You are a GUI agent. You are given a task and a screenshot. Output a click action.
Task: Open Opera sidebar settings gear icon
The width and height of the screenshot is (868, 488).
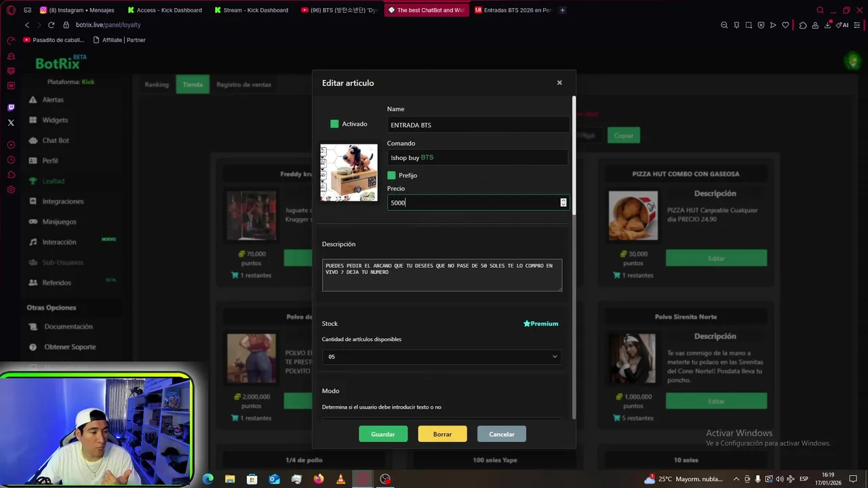[x=11, y=190]
